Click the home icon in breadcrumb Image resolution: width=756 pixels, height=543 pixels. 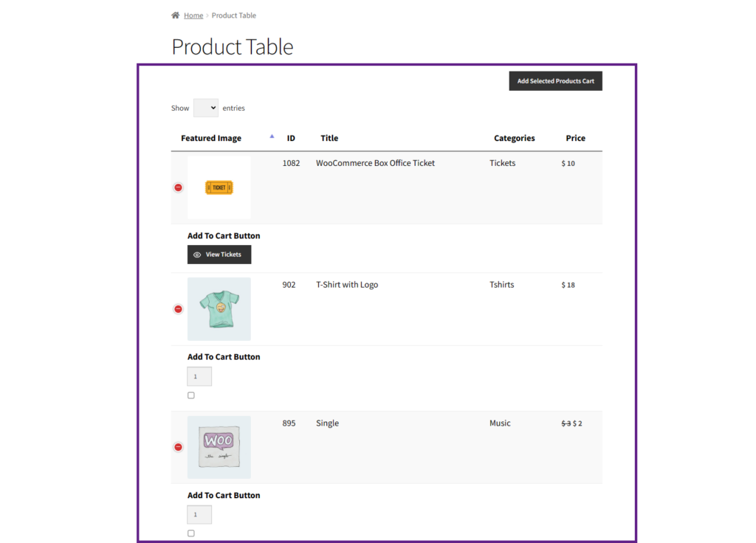(175, 15)
